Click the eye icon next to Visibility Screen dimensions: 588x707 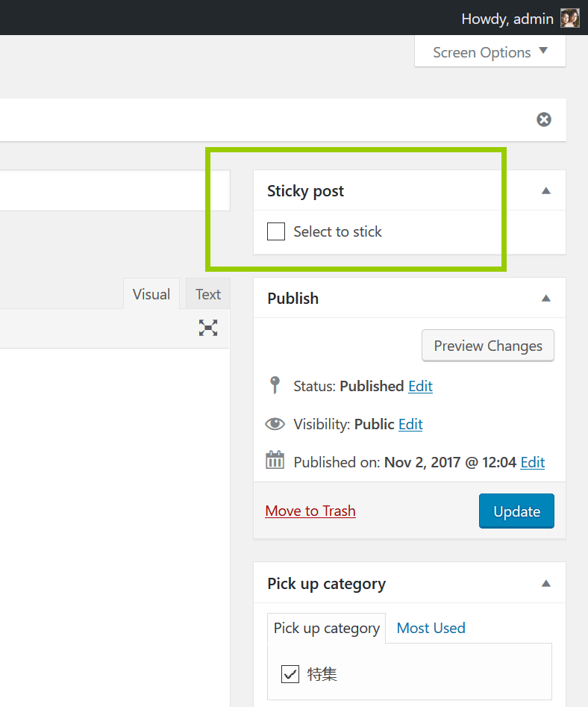tap(275, 424)
